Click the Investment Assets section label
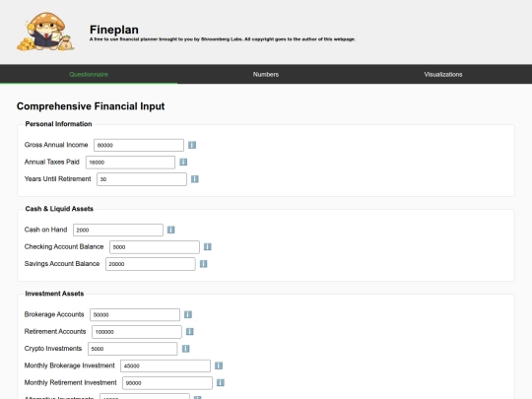This screenshot has height=399, width=532. pos(54,294)
